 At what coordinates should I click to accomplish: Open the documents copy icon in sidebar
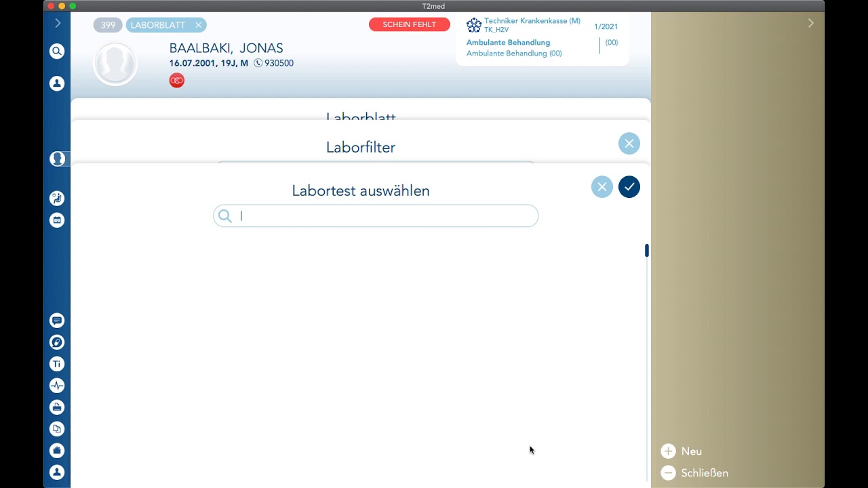click(57, 429)
